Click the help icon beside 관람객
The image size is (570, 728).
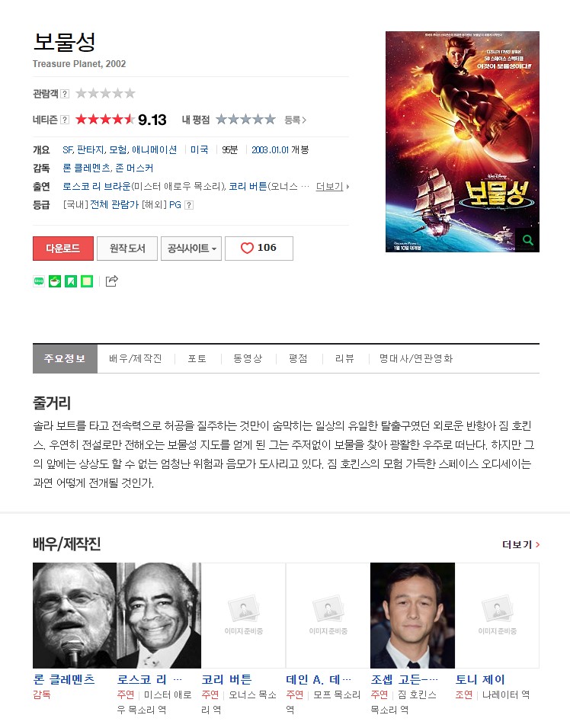click(x=65, y=93)
